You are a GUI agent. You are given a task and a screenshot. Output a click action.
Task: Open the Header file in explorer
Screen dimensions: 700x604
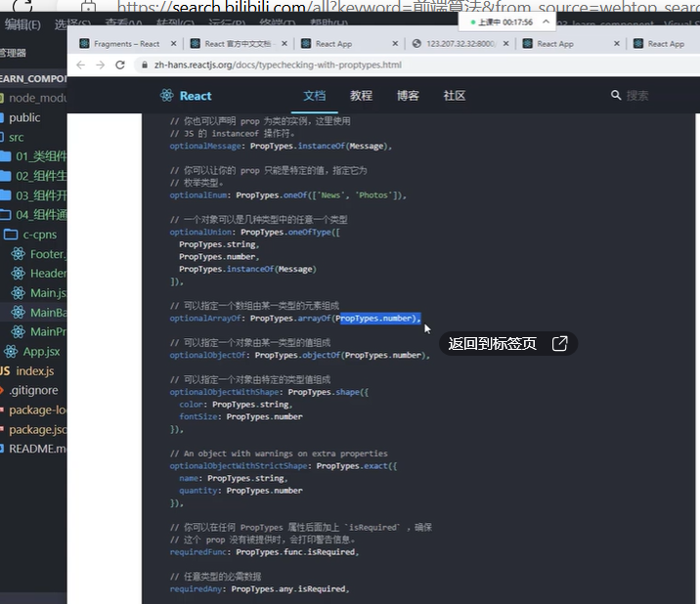pos(33,274)
